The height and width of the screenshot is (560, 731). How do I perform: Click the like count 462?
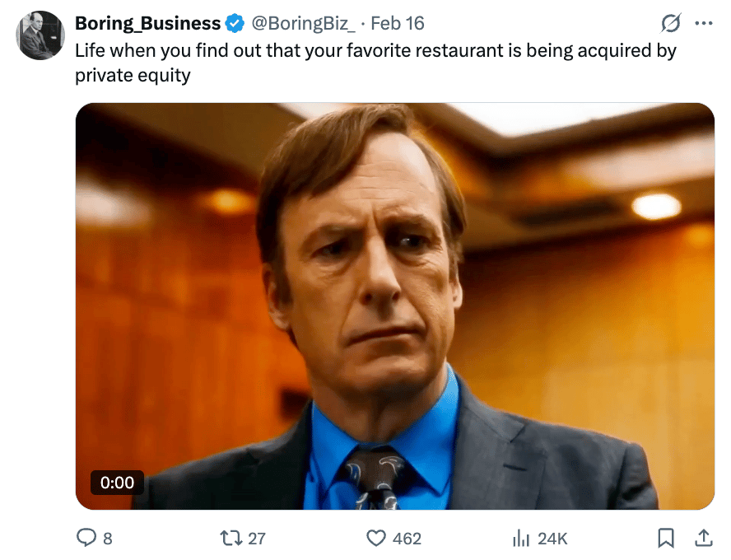[407, 539]
